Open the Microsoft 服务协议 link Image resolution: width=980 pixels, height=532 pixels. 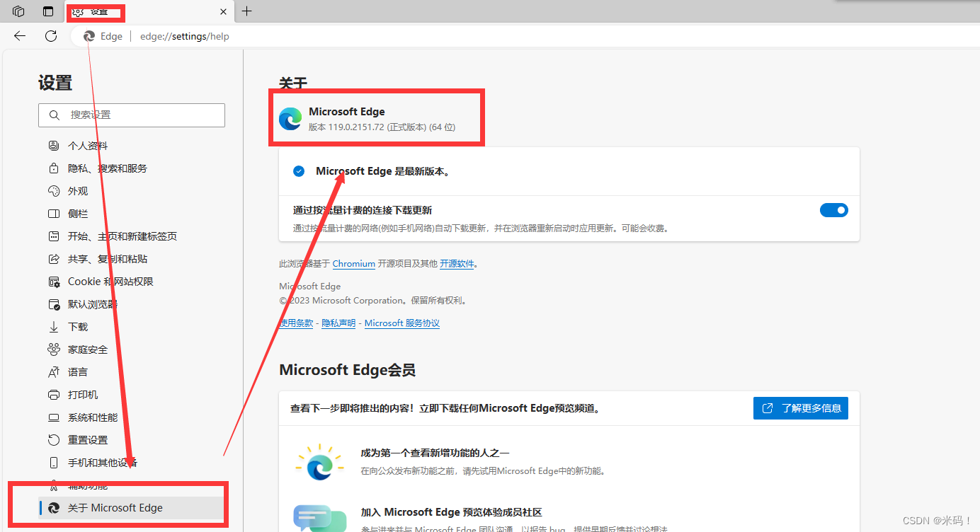402,323
